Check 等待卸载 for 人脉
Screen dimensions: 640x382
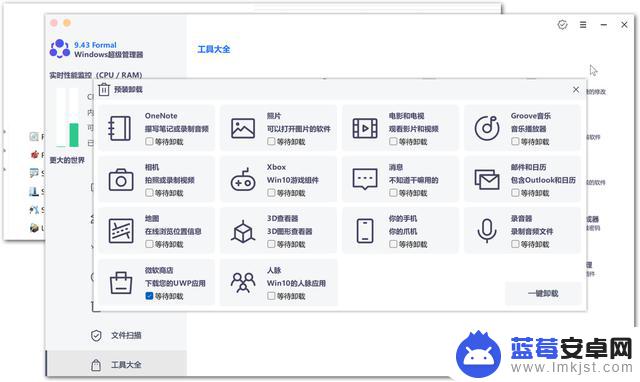point(271,296)
